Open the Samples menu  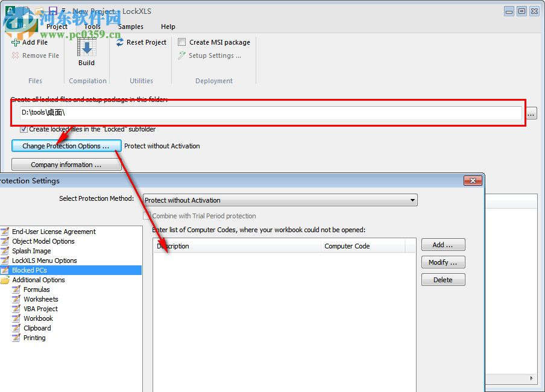(131, 27)
